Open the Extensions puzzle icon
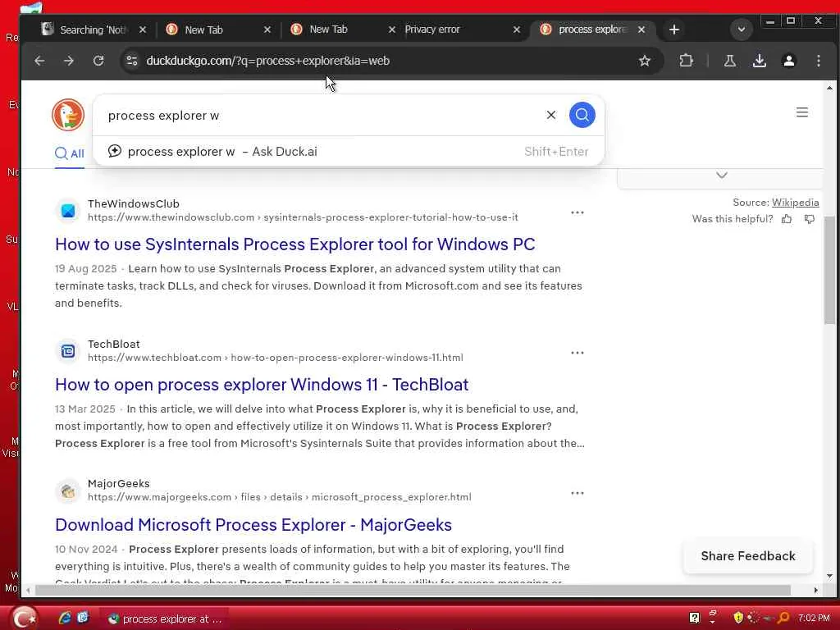The height and width of the screenshot is (630, 840). tap(687, 61)
